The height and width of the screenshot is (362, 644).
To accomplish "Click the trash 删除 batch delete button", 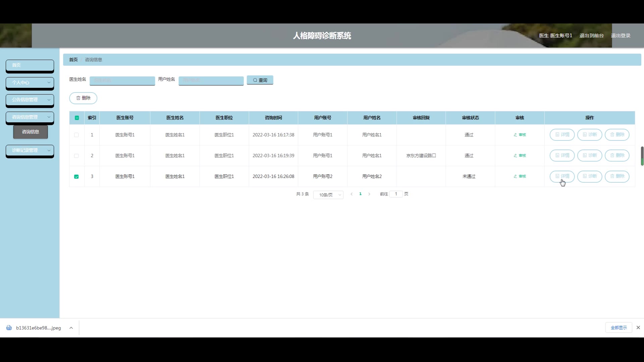I will [83, 98].
